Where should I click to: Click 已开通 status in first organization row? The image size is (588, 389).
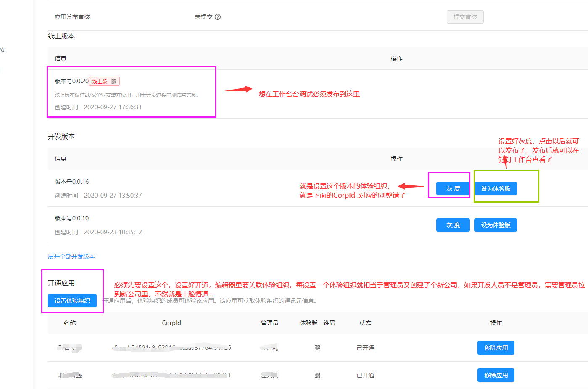[365, 348]
